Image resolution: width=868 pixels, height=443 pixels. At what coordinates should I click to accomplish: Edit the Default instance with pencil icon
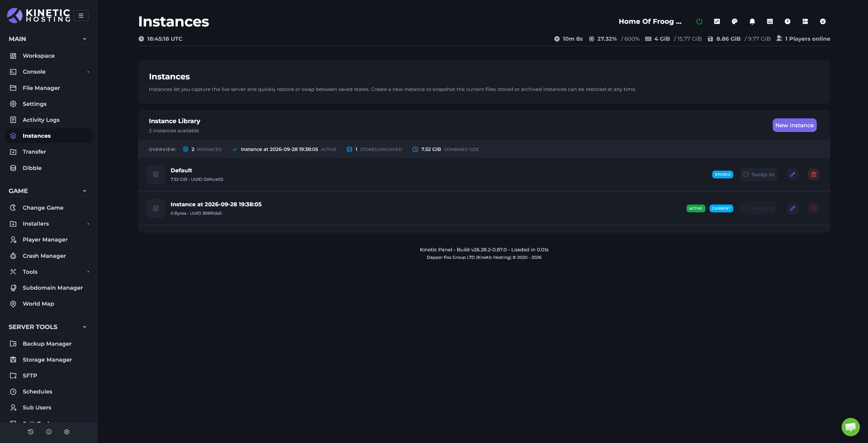click(x=793, y=174)
